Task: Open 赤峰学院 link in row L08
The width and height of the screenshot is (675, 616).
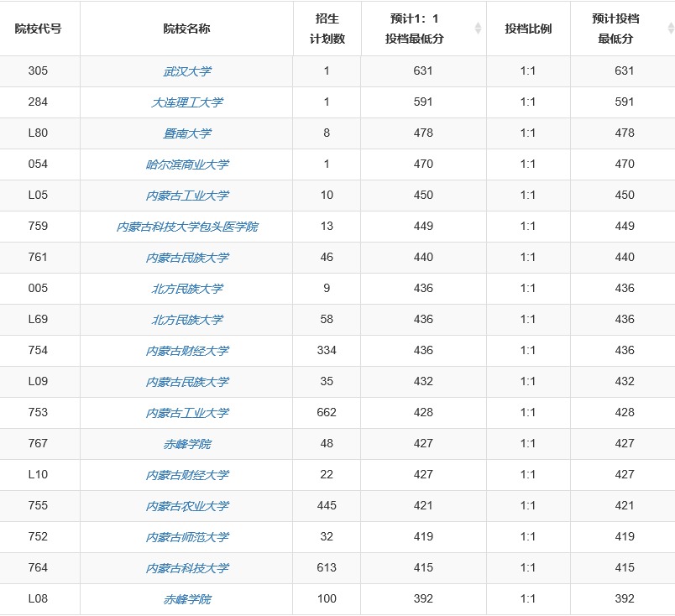Action: pyautogui.click(x=186, y=599)
